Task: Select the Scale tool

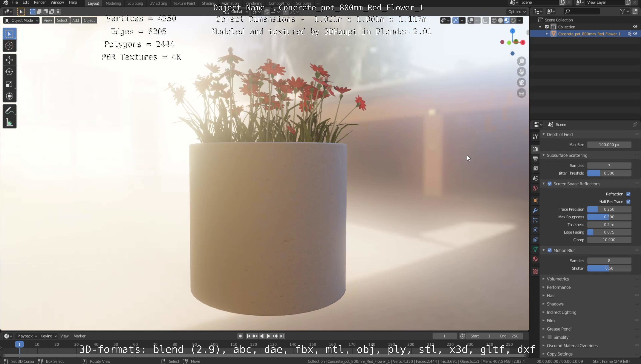Action: point(10,84)
